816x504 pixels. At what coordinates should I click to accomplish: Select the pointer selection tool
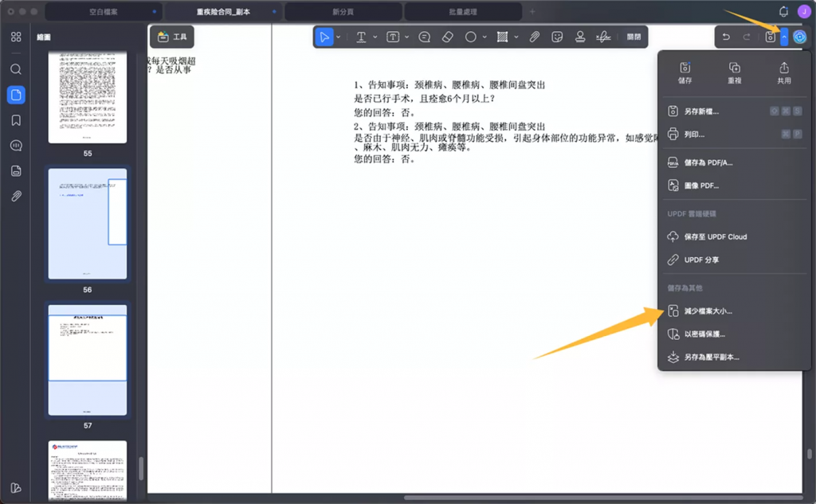326,37
